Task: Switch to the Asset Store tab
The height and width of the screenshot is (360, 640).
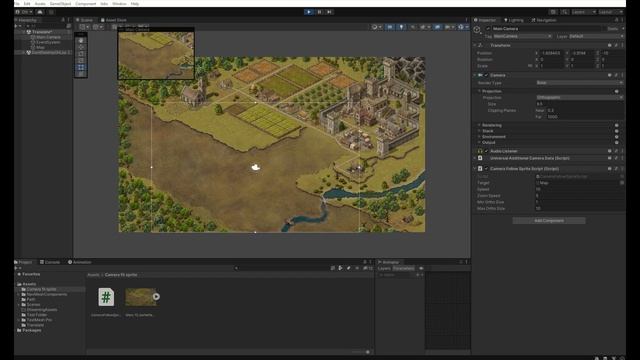Action: coord(114,20)
